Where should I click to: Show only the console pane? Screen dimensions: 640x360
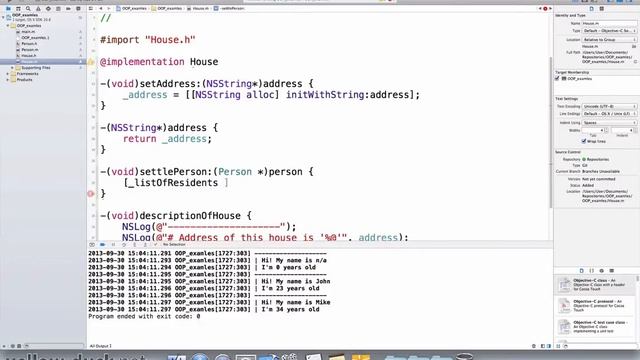[549, 346]
